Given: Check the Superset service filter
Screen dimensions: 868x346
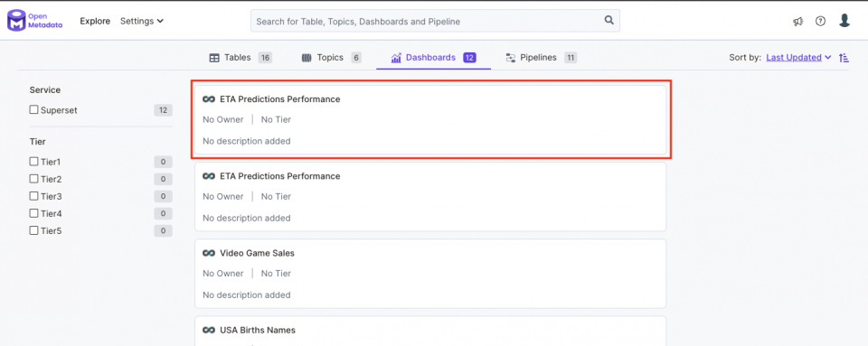Looking at the screenshot, I should [33, 110].
